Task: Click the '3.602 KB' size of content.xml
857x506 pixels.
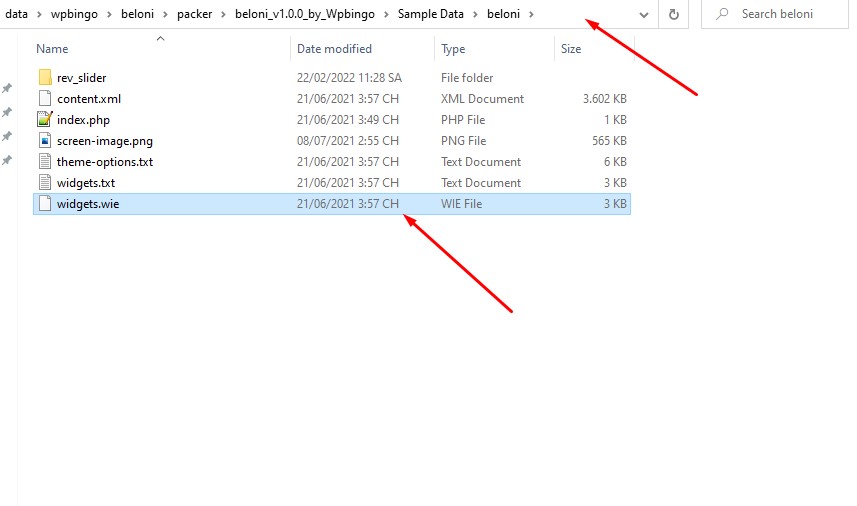Action: click(x=604, y=99)
